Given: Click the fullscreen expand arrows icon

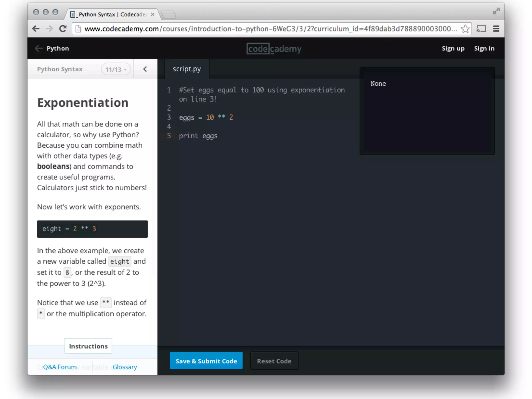Looking at the screenshot, I should tap(496, 11).
